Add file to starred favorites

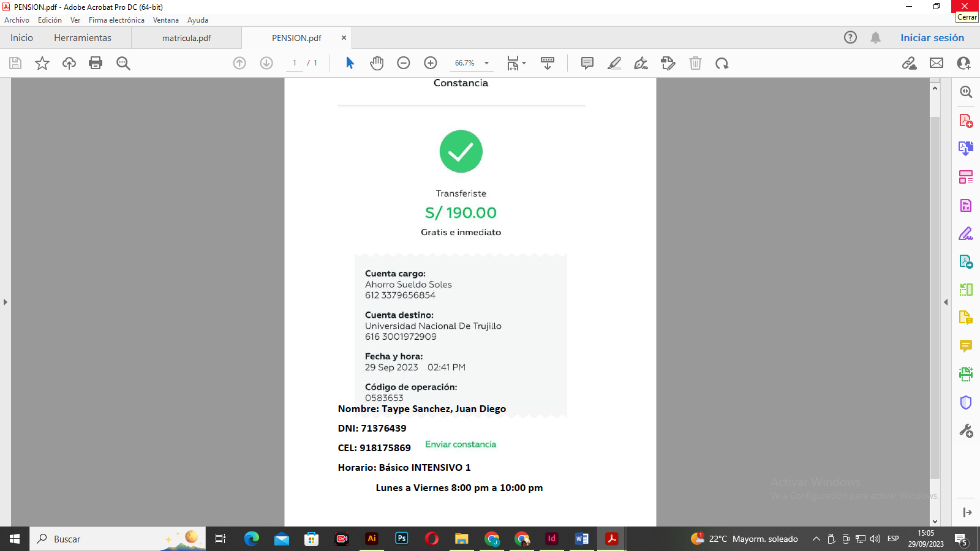[42, 63]
